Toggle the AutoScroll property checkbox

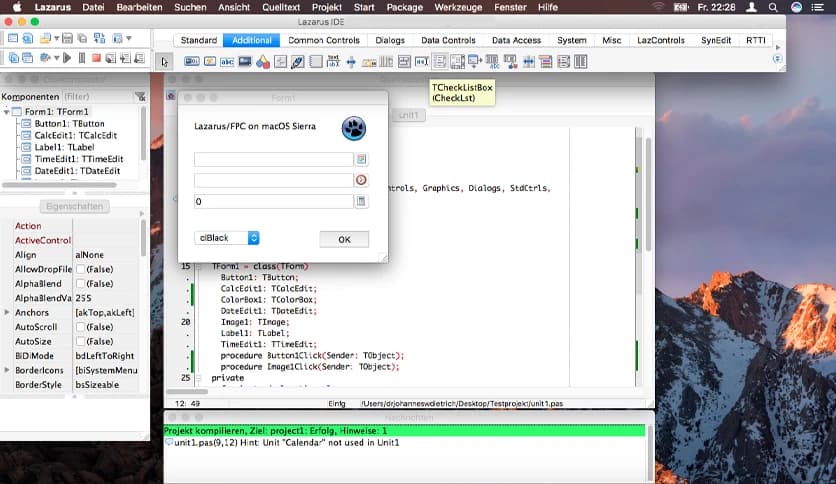pyautogui.click(x=81, y=327)
